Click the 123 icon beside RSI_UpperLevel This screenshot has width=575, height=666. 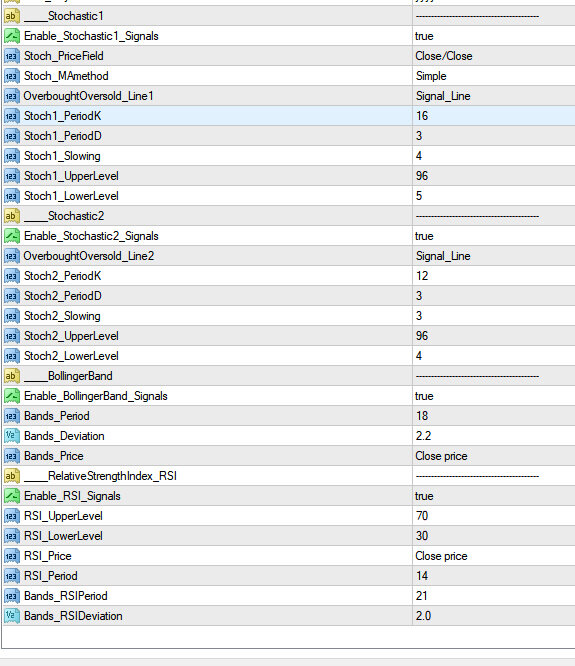click(12, 516)
